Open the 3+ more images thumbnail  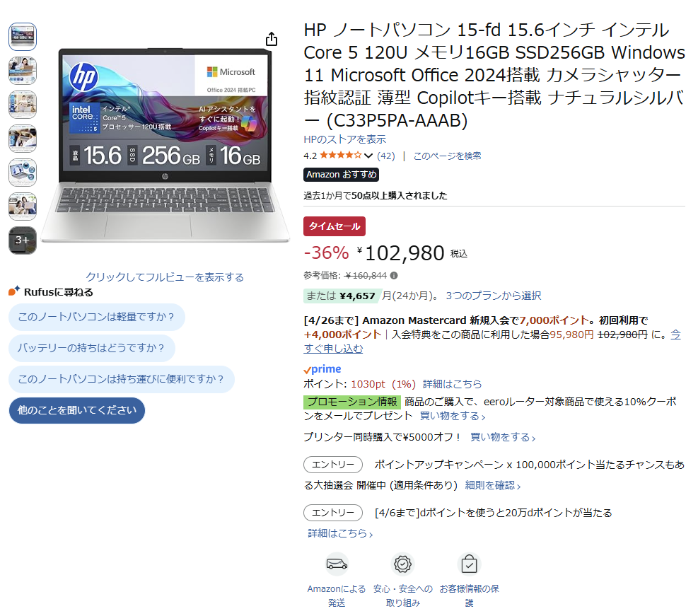[x=22, y=240]
